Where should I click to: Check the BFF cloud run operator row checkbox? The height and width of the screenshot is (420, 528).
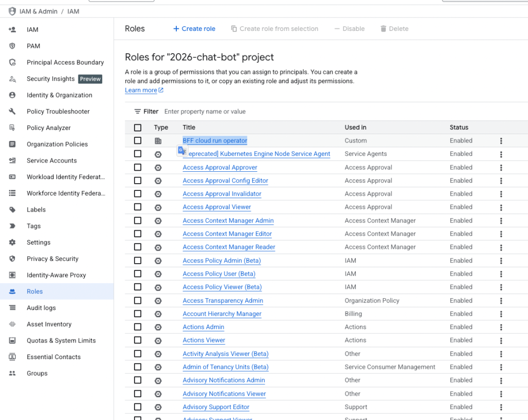[138, 140]
